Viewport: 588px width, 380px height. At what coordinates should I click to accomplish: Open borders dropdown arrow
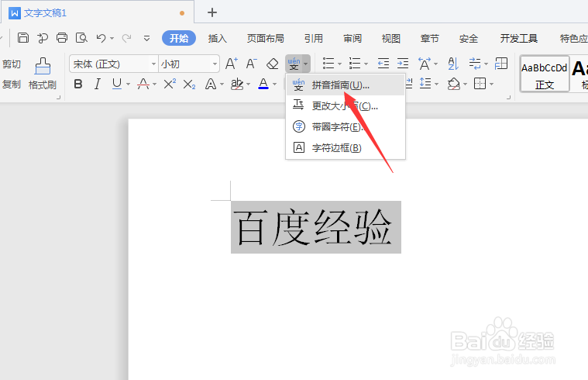click(491, 84)
